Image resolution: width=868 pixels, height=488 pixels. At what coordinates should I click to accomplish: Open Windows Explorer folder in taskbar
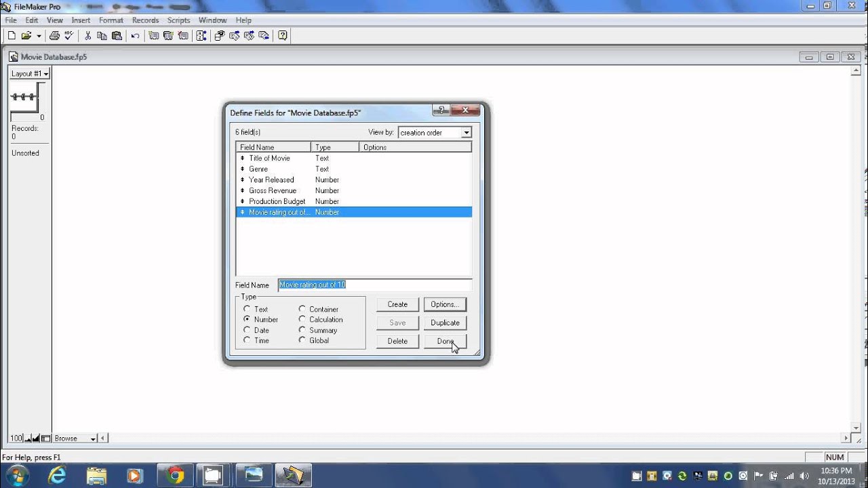tap(97, 476)
